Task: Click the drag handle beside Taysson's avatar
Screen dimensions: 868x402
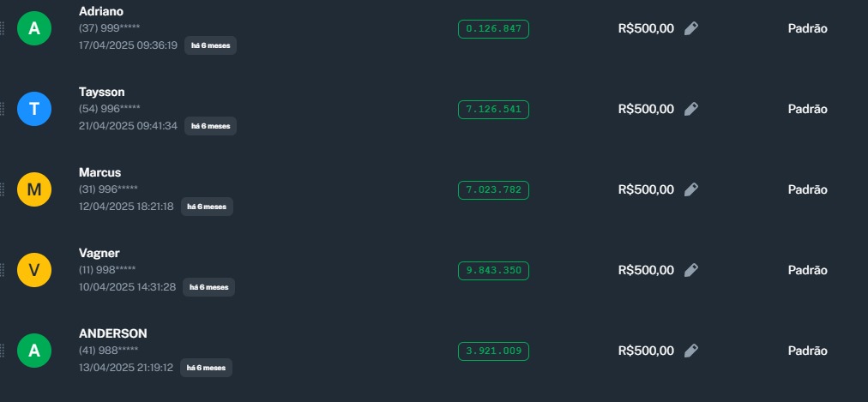Action: click(x=2, y=109)
